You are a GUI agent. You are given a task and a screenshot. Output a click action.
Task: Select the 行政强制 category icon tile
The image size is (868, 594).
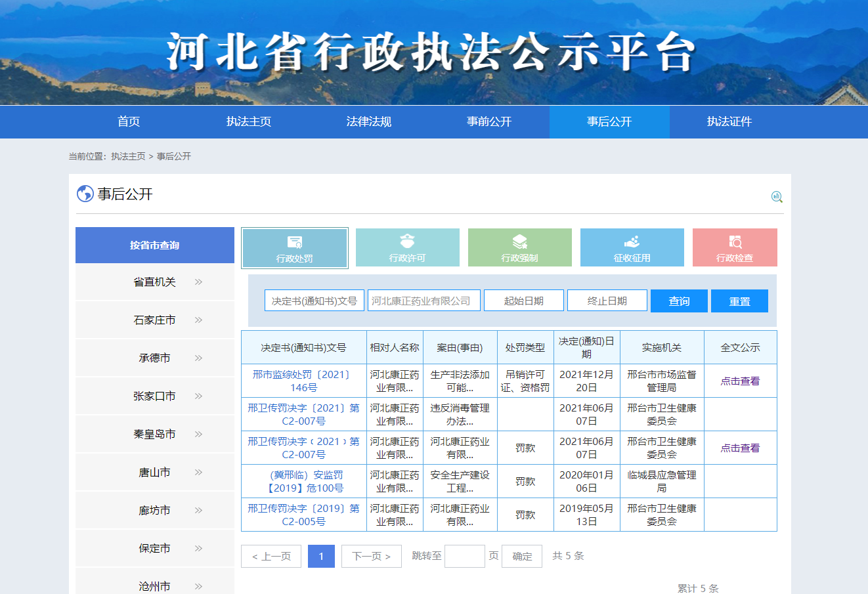519,247
